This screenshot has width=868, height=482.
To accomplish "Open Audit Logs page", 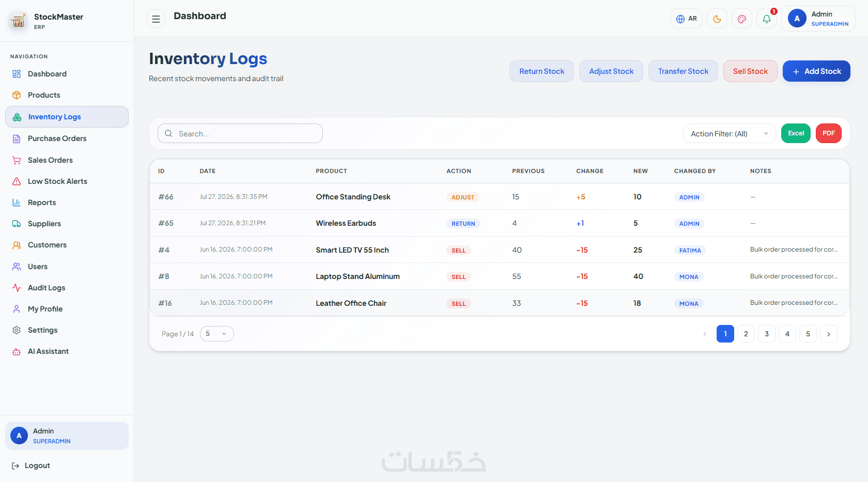I will point(67,288).
